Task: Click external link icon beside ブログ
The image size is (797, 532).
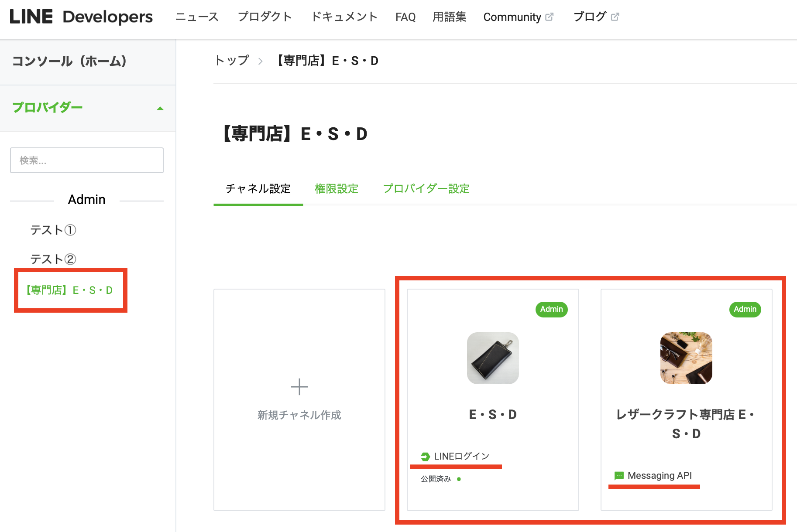Action: coord(615,17)
